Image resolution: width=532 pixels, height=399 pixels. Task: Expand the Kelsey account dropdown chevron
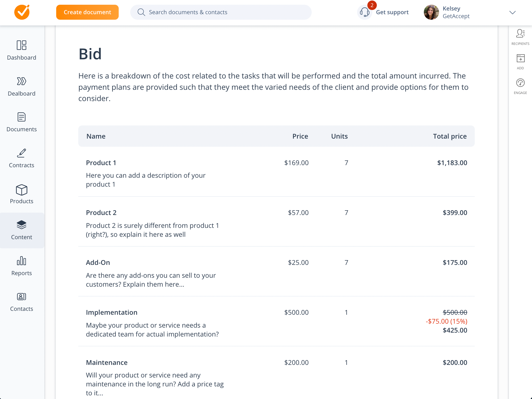(x=512, y=13)
